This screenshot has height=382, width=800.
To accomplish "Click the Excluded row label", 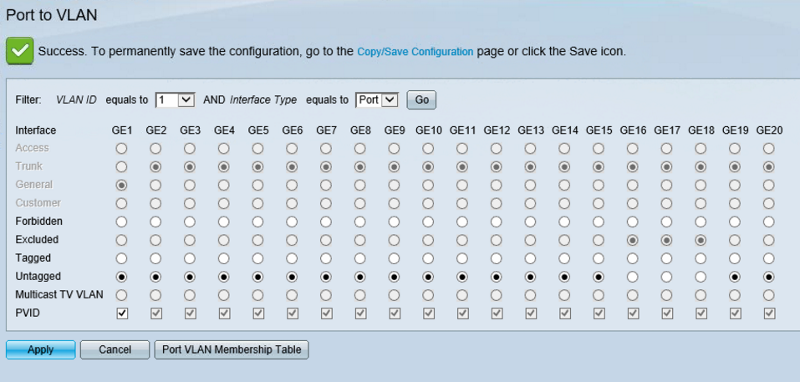I will (37, 240).
